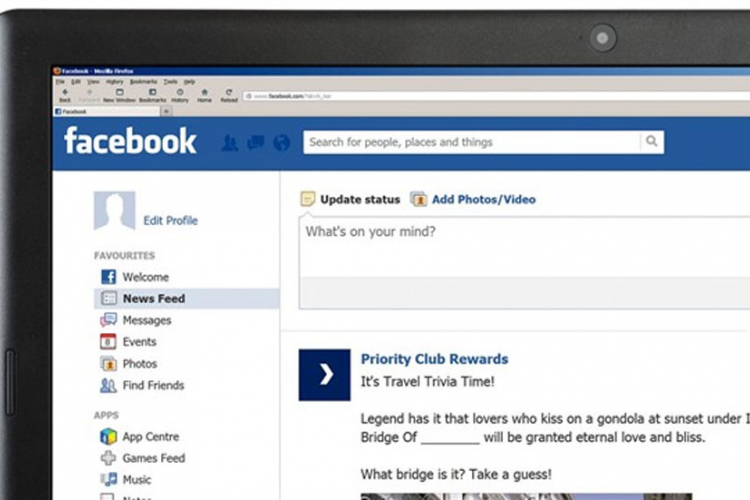The width and height of the screenshot is (750, 500).
Task: Open the History menu in menu bar
Action: (x=115, y=82)
